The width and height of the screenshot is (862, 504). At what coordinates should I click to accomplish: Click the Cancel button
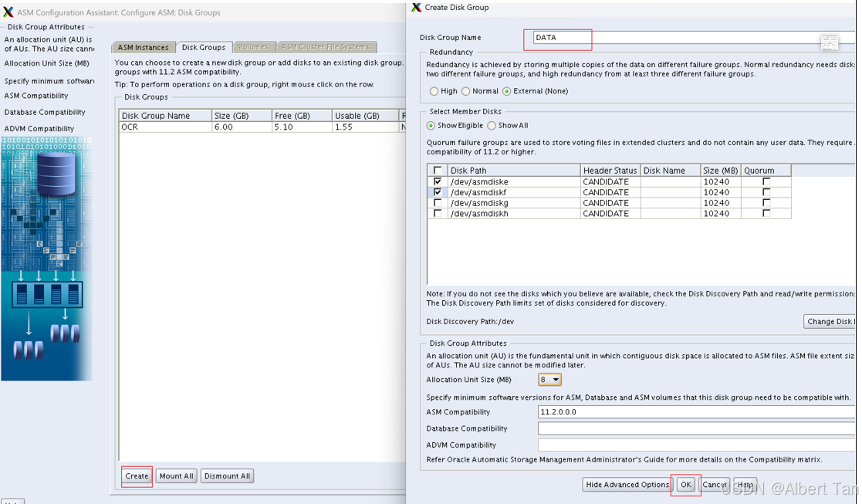pyautogui.click(x=714, y=484)
